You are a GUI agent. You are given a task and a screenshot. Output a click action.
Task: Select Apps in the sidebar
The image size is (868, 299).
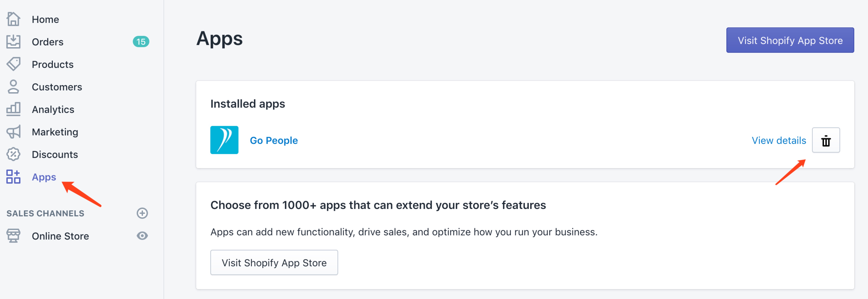(x=44, y=177)
